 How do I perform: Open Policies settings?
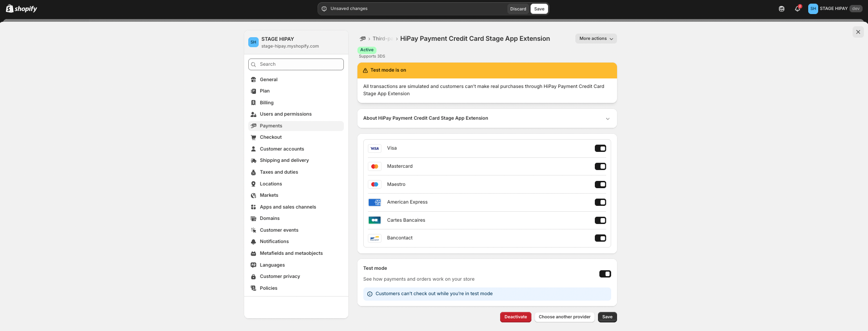click(296, 288)
